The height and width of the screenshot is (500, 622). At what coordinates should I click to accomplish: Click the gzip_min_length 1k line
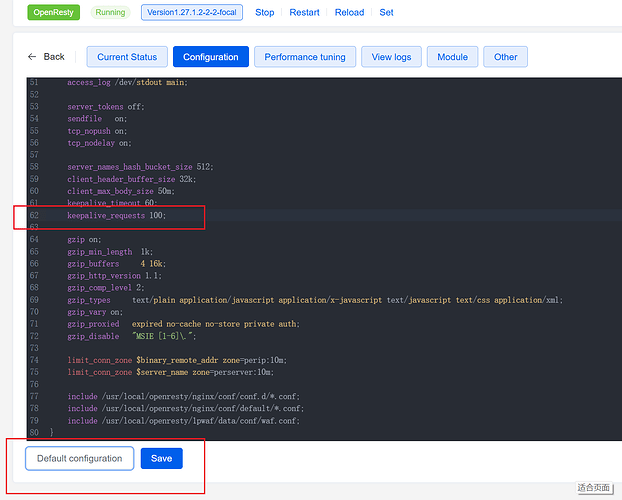(110, 252)
